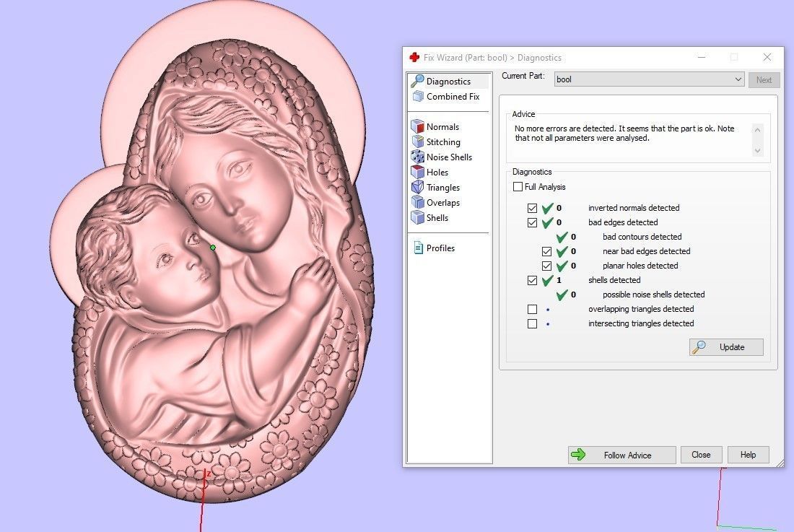
Task: Click the 'possible noise shells detected' label
Action: click(653, 295)
